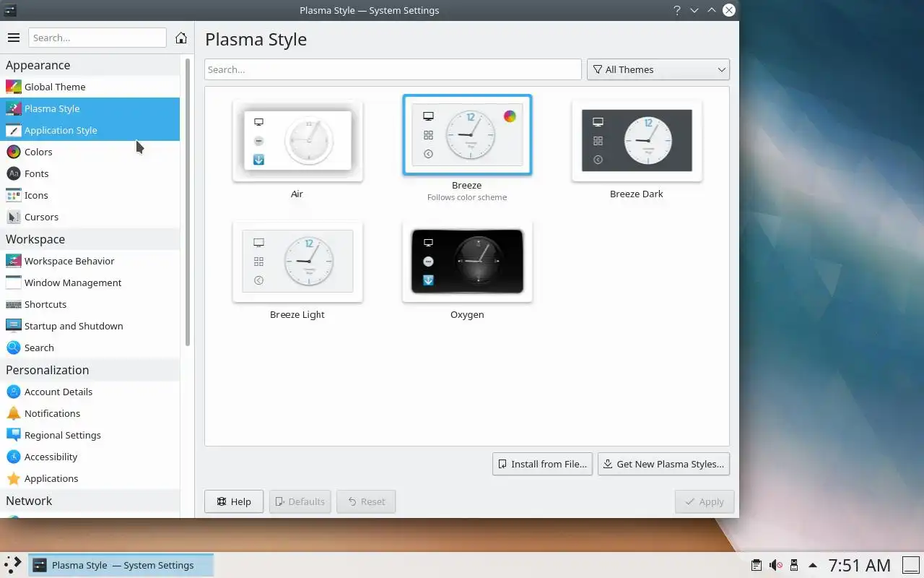924x578 pixels.
Task: Open Window Management settings
Action: [90, 282]
